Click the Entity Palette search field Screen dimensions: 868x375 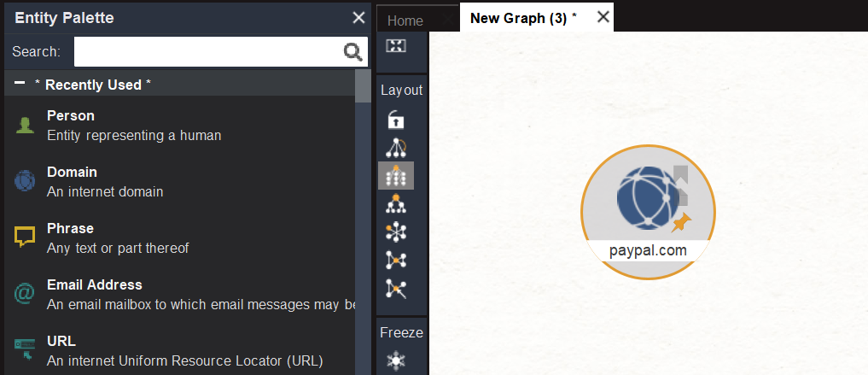[221, 52]
